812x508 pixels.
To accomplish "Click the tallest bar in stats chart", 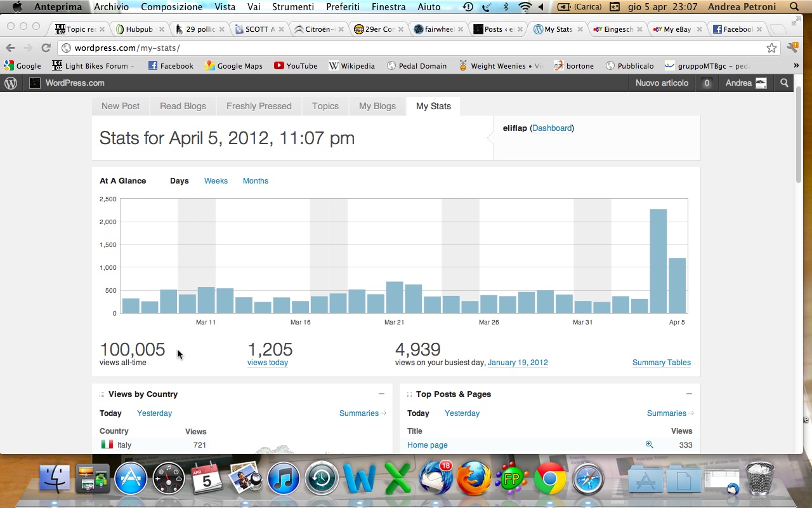I will coord(658,261).
